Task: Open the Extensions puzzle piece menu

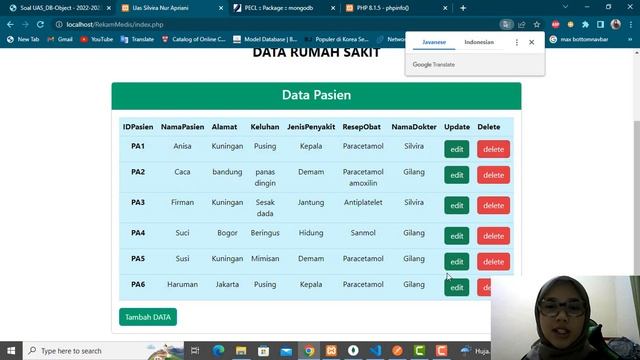Action: click(x=585, y=24)
